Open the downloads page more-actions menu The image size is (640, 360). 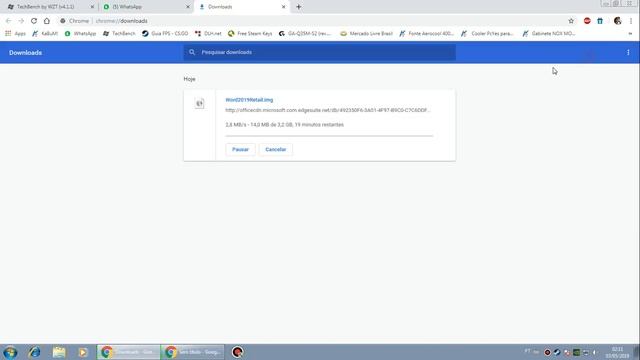pos(628,52)
